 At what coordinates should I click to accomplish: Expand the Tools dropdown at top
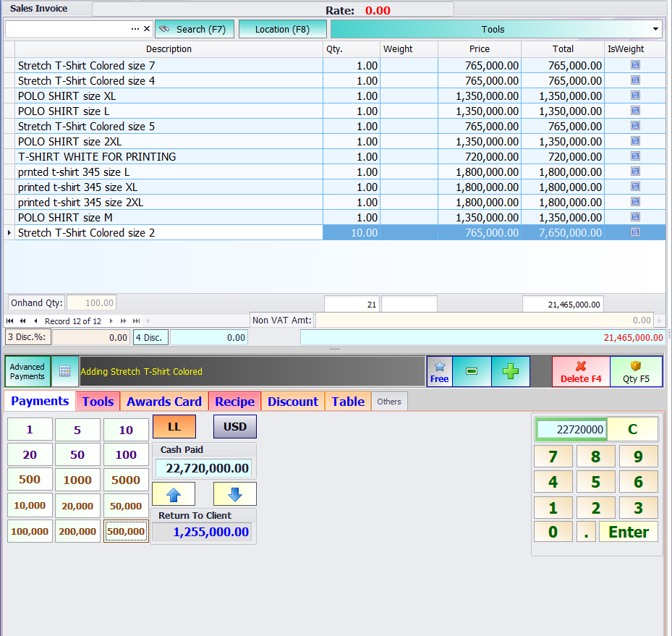pyautogui.click(x=656, y=30)
